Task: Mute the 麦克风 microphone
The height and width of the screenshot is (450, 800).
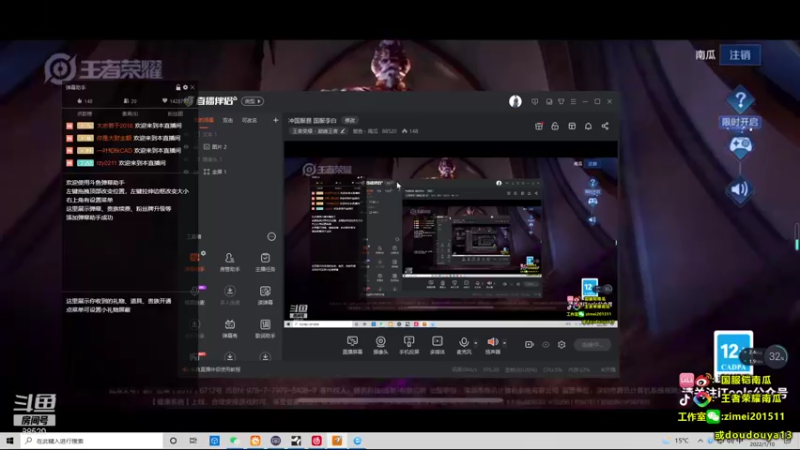Action: 463,341
